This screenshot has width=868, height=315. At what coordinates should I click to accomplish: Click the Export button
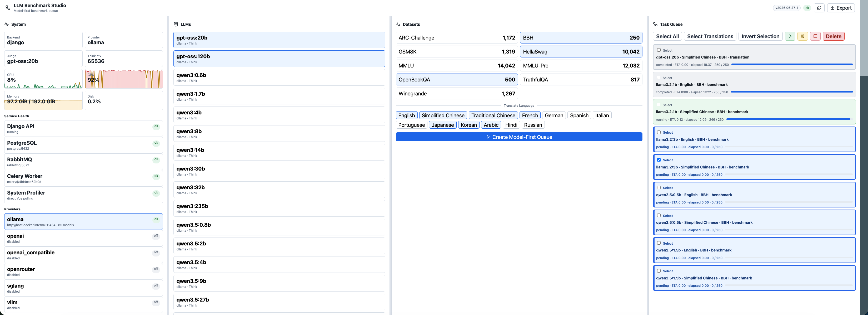pyautogui.click(x=841, y=8)
